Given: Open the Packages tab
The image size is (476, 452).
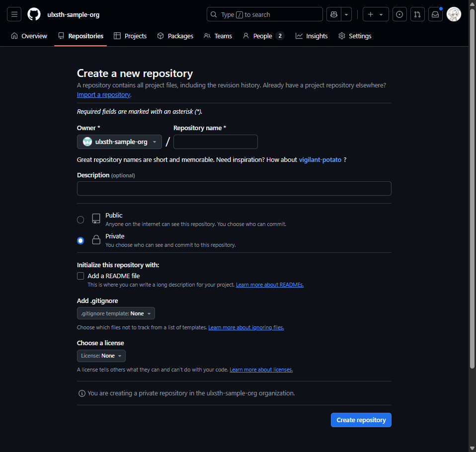Looking at the screenshot, I should (175, 36).
